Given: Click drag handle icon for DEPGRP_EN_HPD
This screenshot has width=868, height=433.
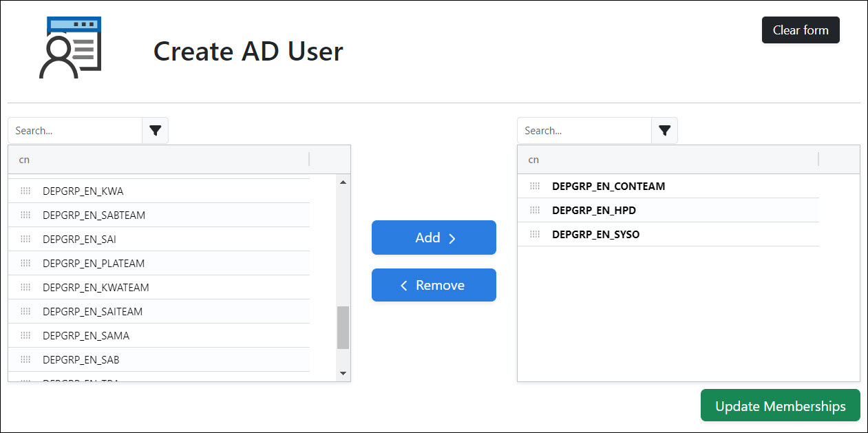Looking at the screenshot, I should click(x=535, y=211).
